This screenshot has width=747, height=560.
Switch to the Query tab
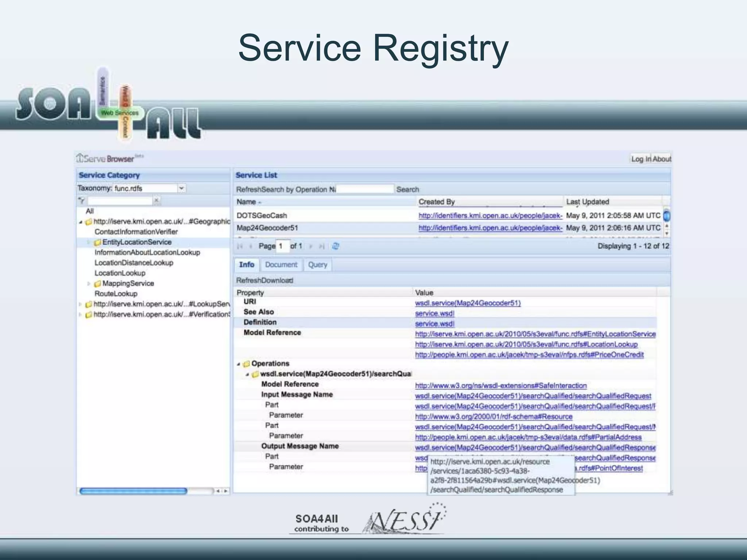[318, 265]
